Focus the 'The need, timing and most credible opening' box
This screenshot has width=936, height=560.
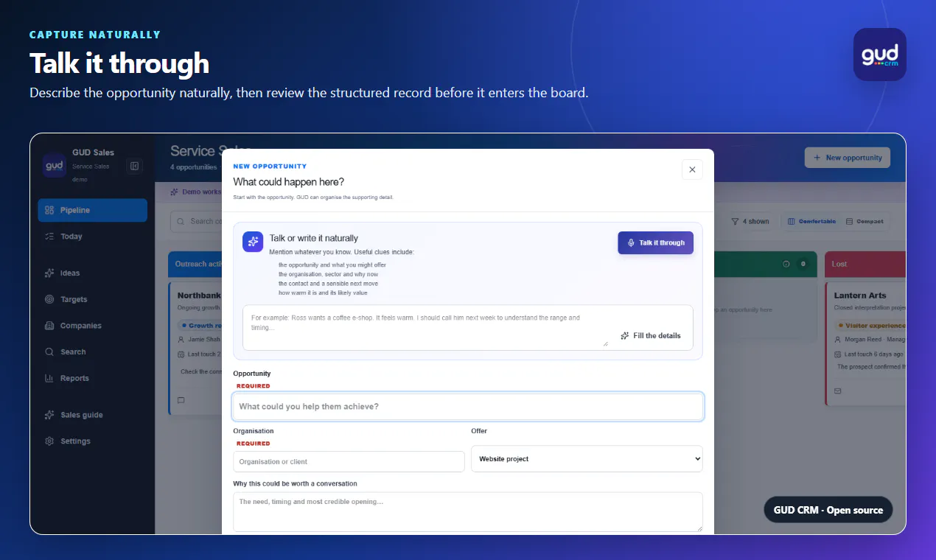pos(468,511)
